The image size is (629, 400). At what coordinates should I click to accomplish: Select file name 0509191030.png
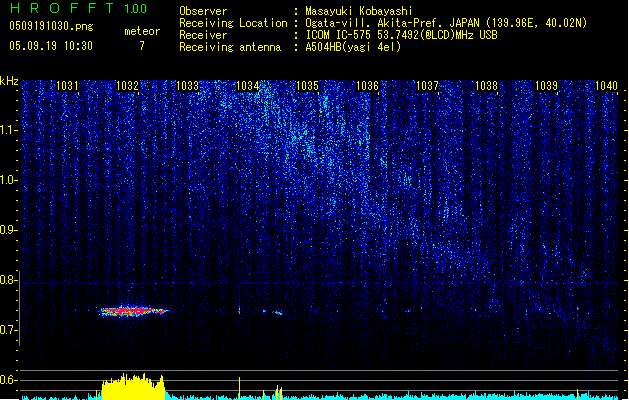pos(51,26)
